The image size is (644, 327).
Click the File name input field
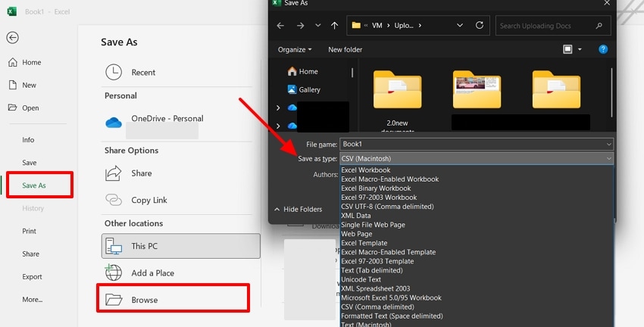click(x=477, y=144)
